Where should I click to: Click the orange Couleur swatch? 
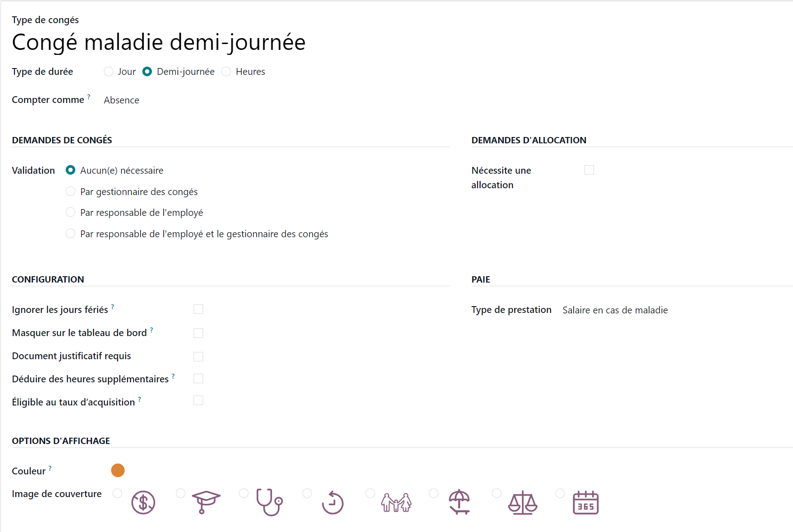tap(118, 470)
